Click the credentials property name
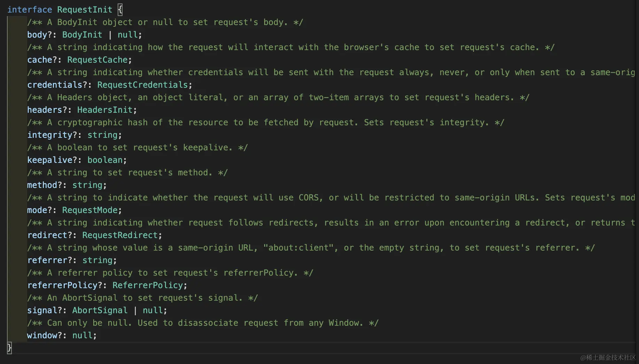 click(55, 85)
